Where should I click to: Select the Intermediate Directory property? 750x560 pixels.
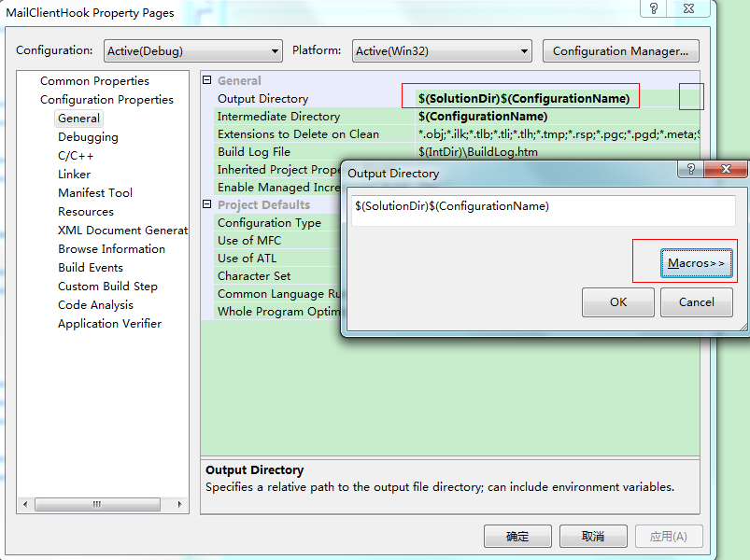(x=278, y=117)
